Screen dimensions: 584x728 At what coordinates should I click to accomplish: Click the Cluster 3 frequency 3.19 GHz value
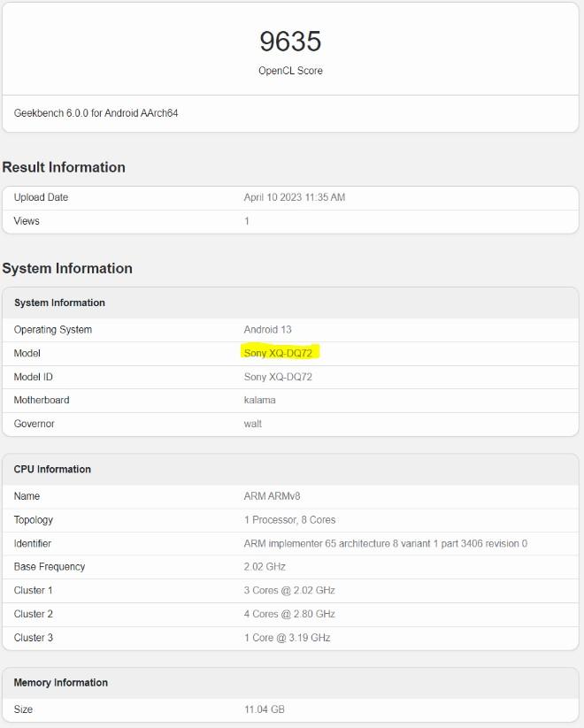pos(287,638)
